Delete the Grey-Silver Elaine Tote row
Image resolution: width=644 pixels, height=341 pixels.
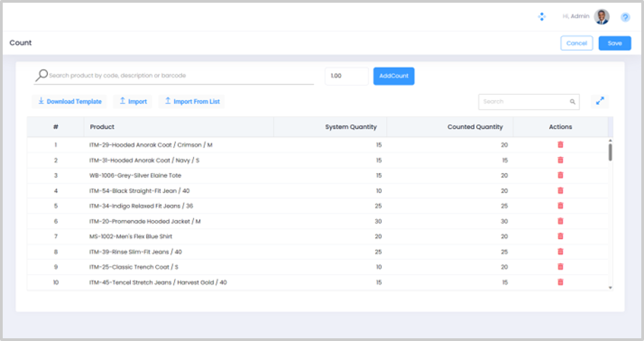click(560, 175)
